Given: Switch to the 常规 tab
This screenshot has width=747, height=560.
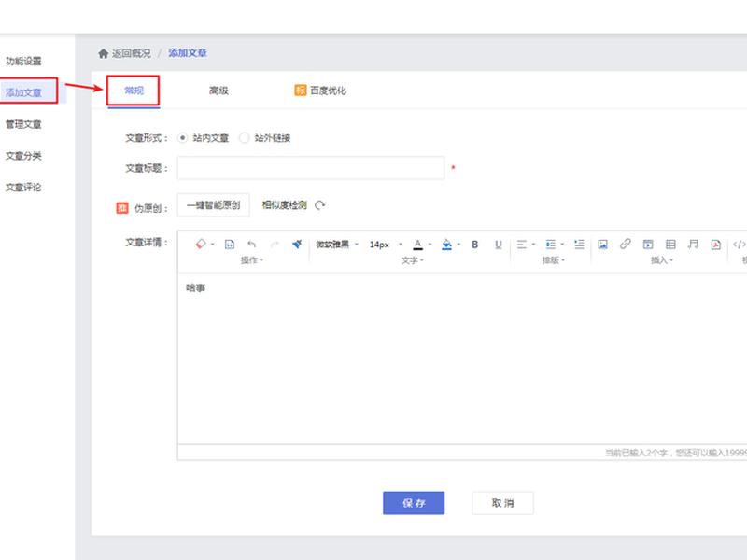Looking at the screenshot, I should pyautogui.click(x=134, y=91).
